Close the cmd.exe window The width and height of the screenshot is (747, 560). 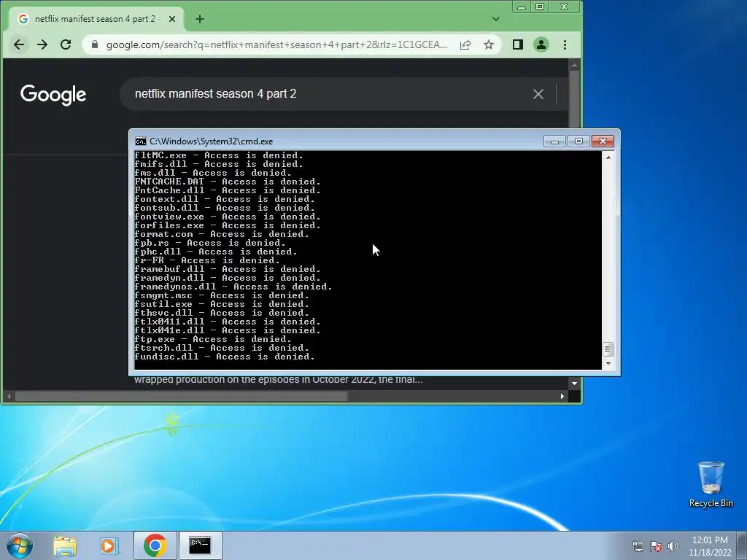point(603,141)
